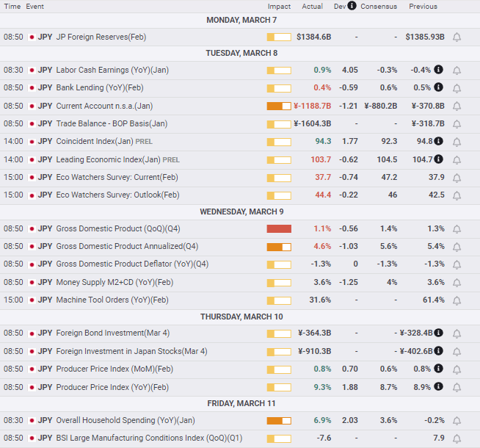Click info icon next to Coincident Index previous 94.8
Screen dimensions: 480x448
[438, 141]
